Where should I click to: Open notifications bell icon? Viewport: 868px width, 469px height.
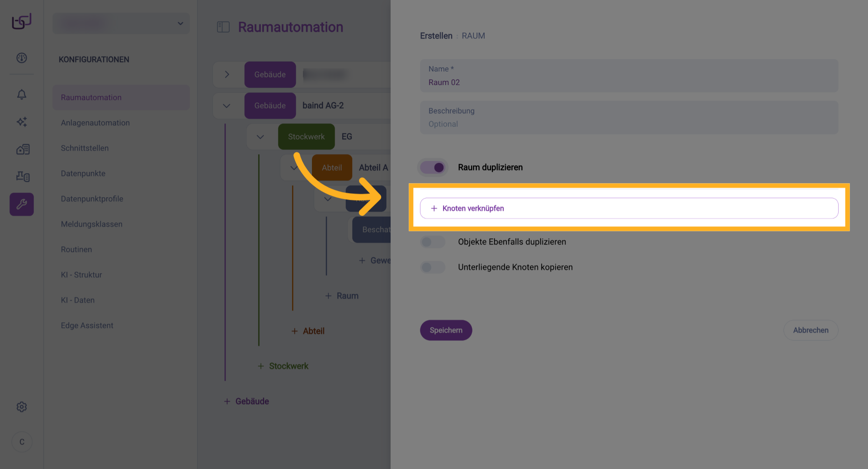click(22, 95)
